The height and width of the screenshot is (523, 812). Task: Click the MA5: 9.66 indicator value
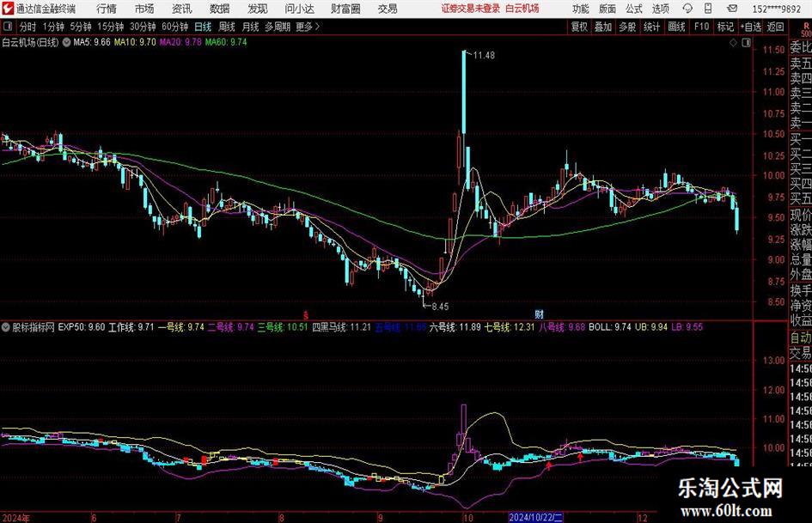92,42
